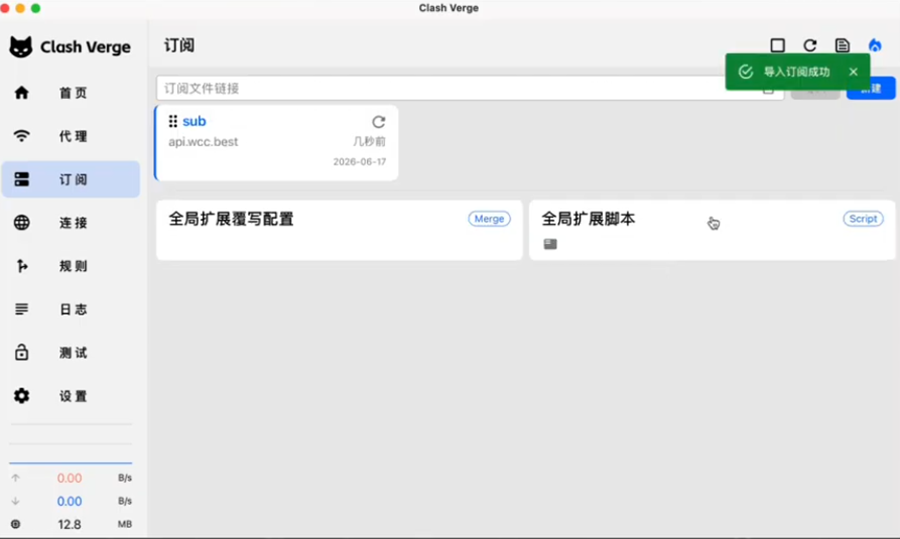This screenshot has width=900, height=539.
Task: Click the 2026-06-17 expiry date
Action: [359, 162]
